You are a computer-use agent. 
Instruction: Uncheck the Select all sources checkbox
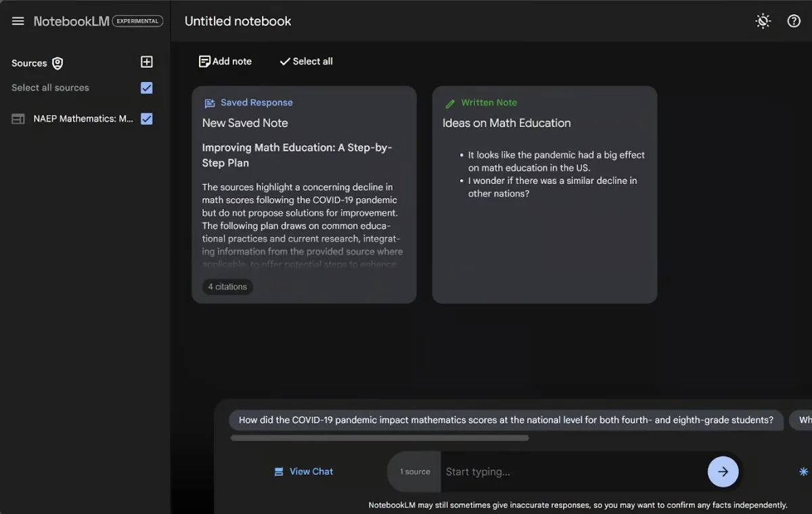[x=146, y=88]
